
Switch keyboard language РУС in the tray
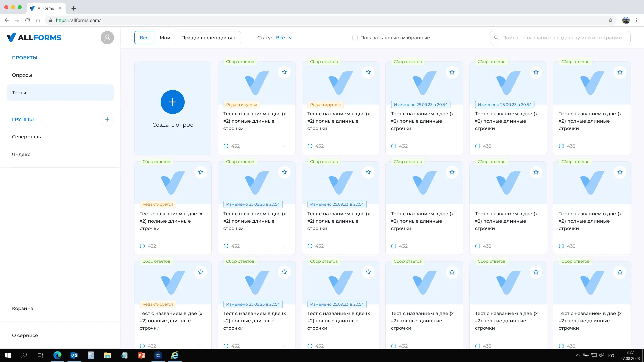coord(612,355)
